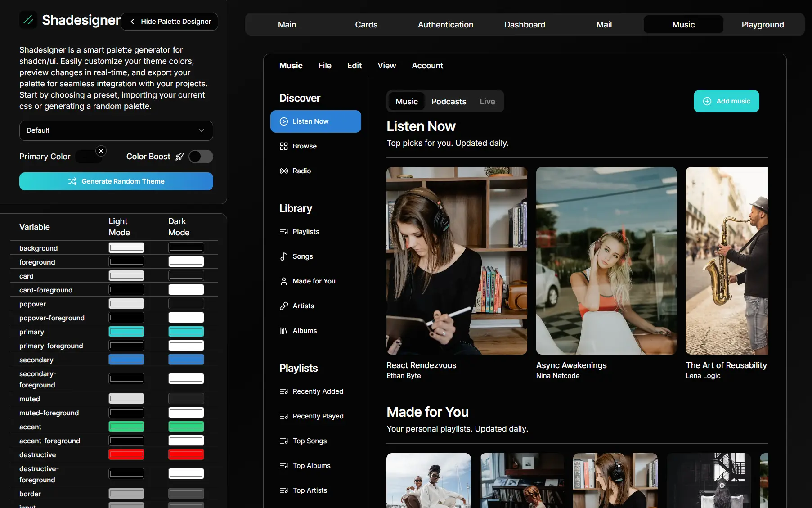
Task: Click the Radio broadcast icon
Action: click(283, 171)
